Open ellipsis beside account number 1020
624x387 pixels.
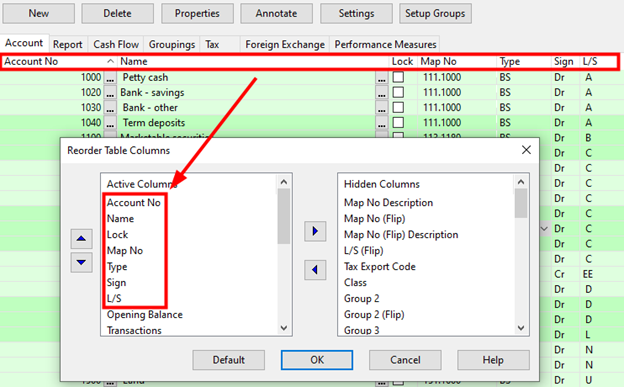(x=110, y=92)
